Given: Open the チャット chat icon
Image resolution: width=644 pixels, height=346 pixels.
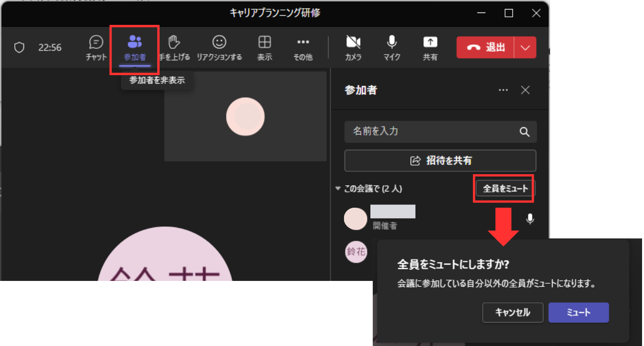Looking at the screenshot, I should (96, 43).
